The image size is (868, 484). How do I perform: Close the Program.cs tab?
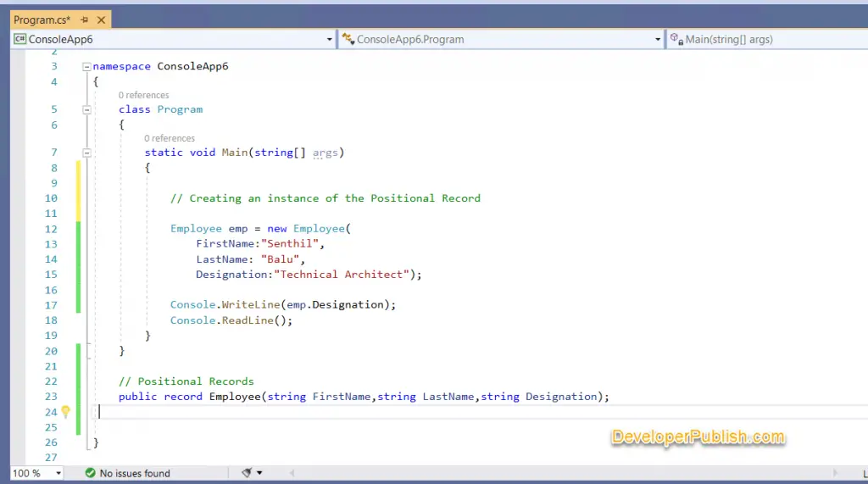tap(101, 19)
